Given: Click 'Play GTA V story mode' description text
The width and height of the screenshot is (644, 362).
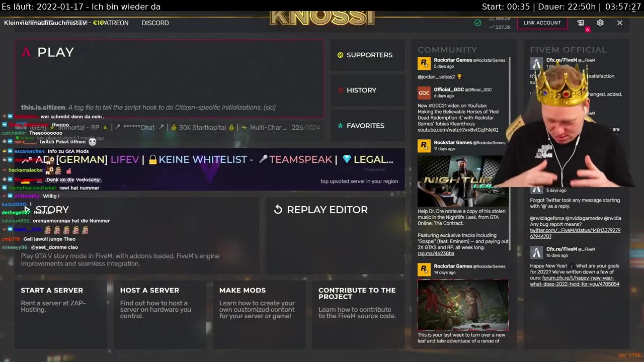Looking at the screenshot, I should click(x=120, y=259).
